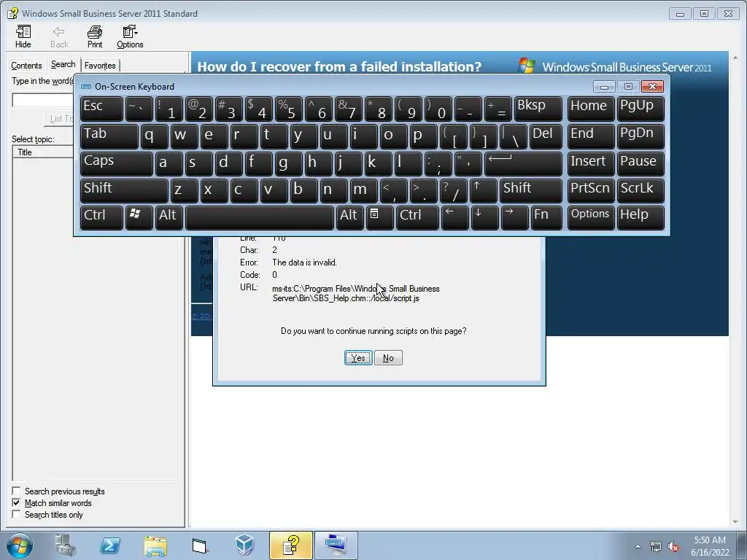The image size is (747, 560).
Task: Toggle the right Alt key
Action: 349,217
